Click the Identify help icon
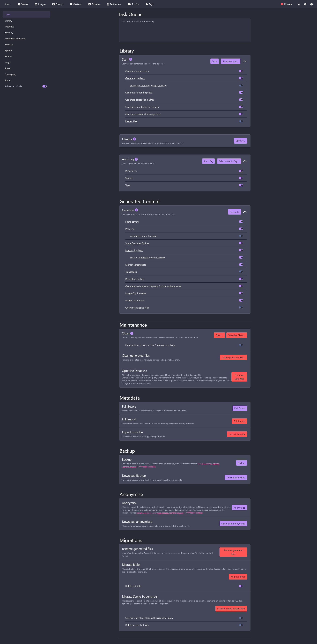Viewport: 317px width, 644px height. click(x=134, y=139)
